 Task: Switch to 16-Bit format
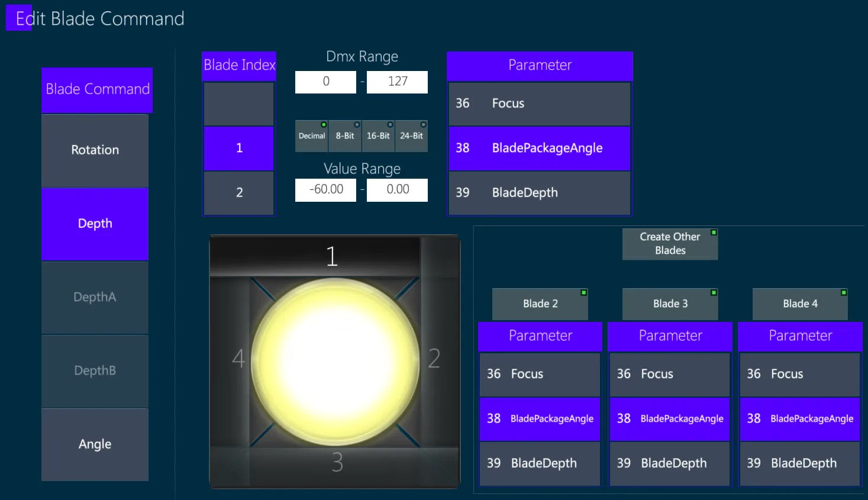pyautogui.click(x=378, y=136)
